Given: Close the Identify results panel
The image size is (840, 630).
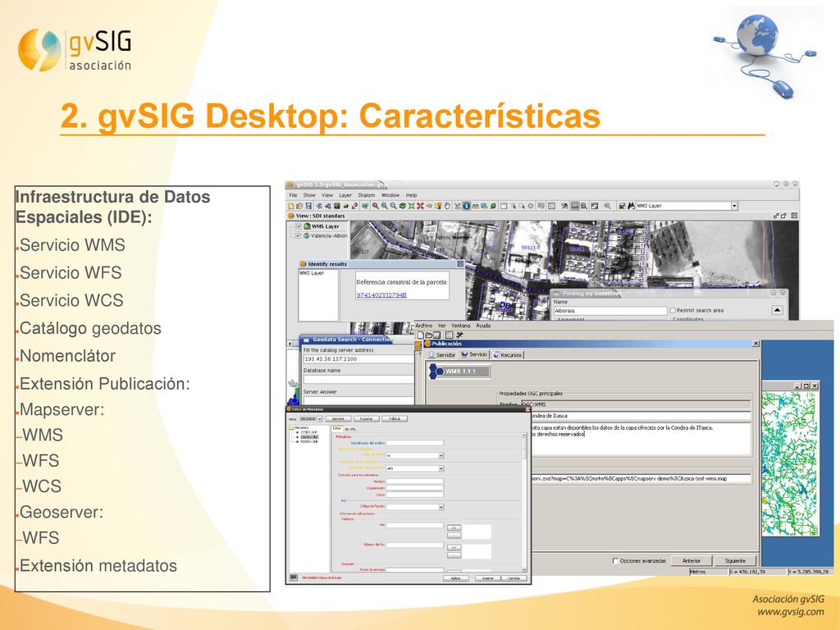Looking at the screenshot, I should click(x=461, y=264).
